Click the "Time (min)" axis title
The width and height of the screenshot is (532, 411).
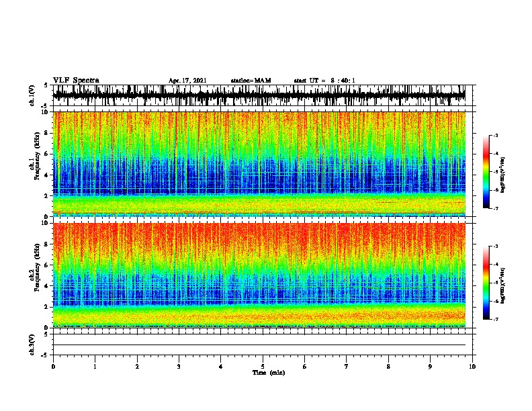coord(269,373)
